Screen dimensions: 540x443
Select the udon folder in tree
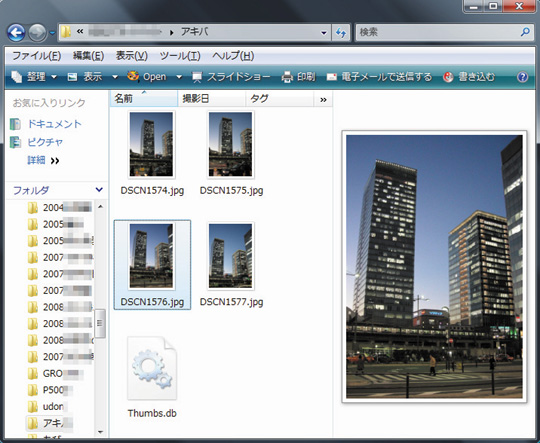tap(47, 406)
